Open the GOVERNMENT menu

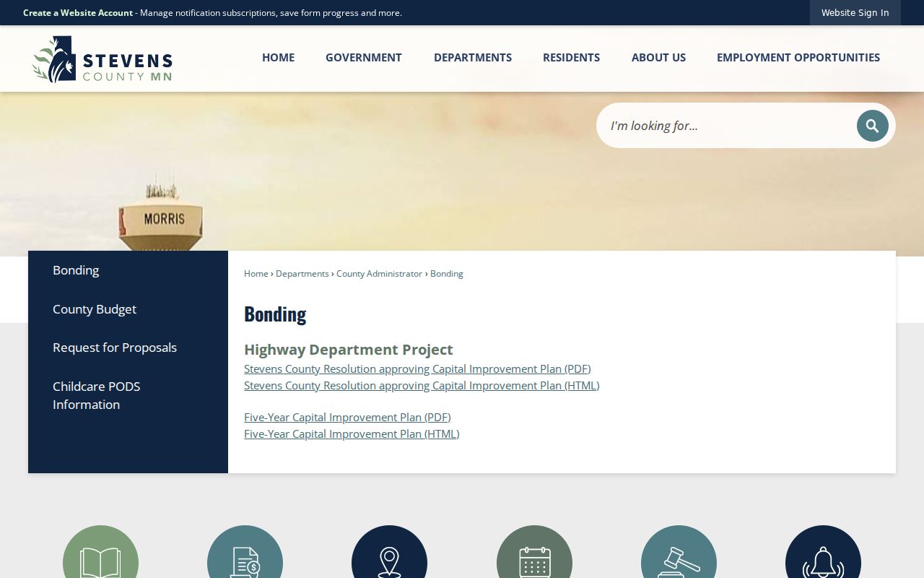coord(363,58)
